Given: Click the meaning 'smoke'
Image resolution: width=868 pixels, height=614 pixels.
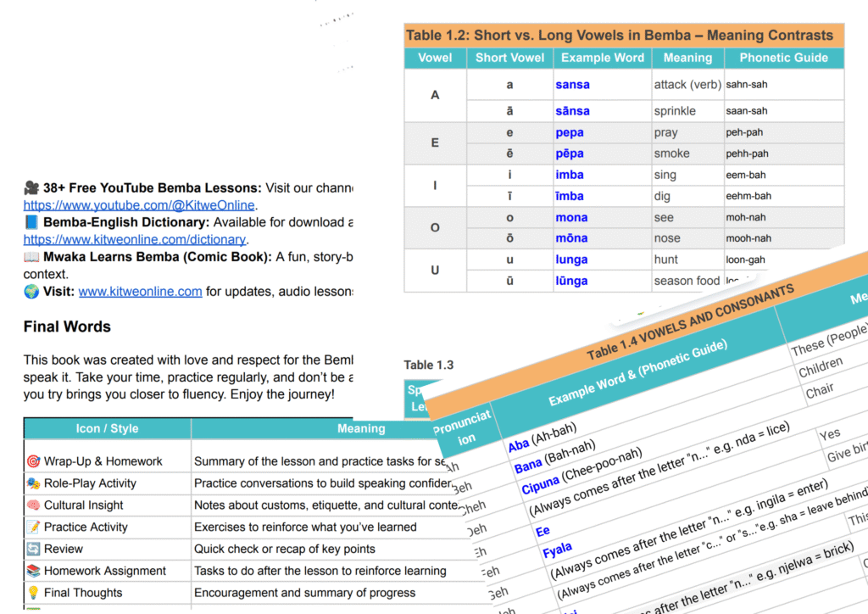Looking at the screenshot, I should 671,153.
